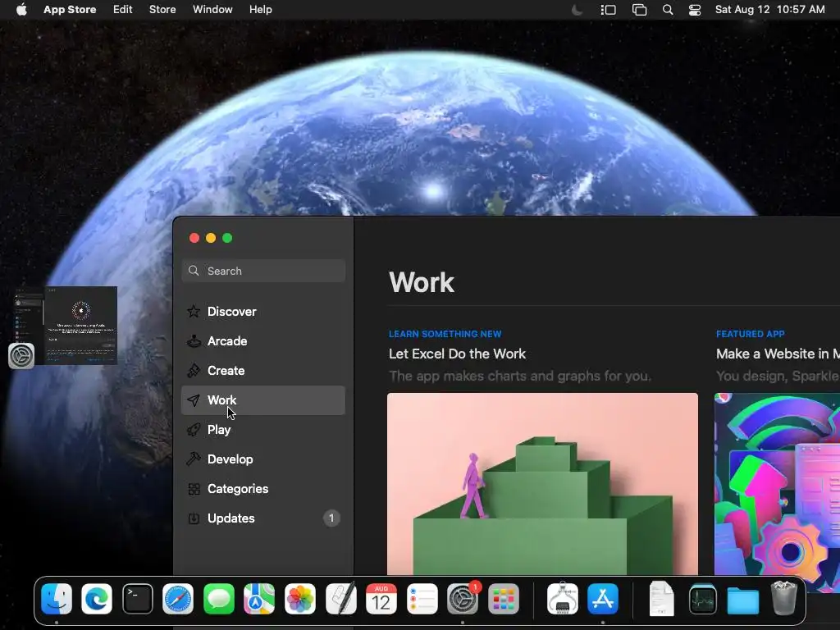The width and height of the screenshot is (840, 630).
Task: Select the Work sidebar item
Action: coord(263,400)
